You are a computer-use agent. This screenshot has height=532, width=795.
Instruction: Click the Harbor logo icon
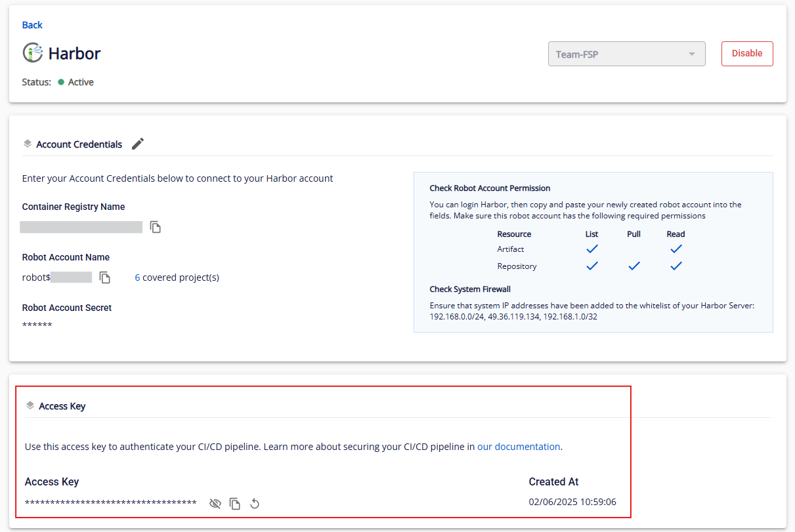coord(33,53)
